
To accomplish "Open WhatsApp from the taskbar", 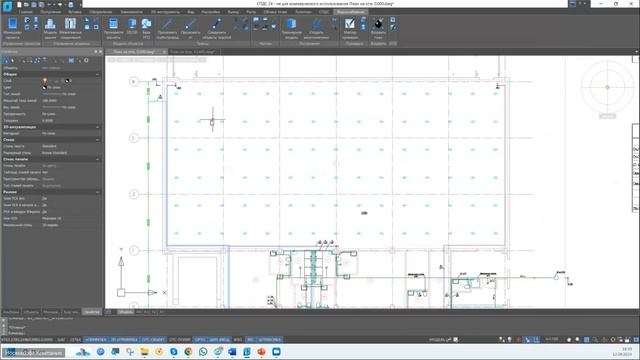I will tap(203, 351).
